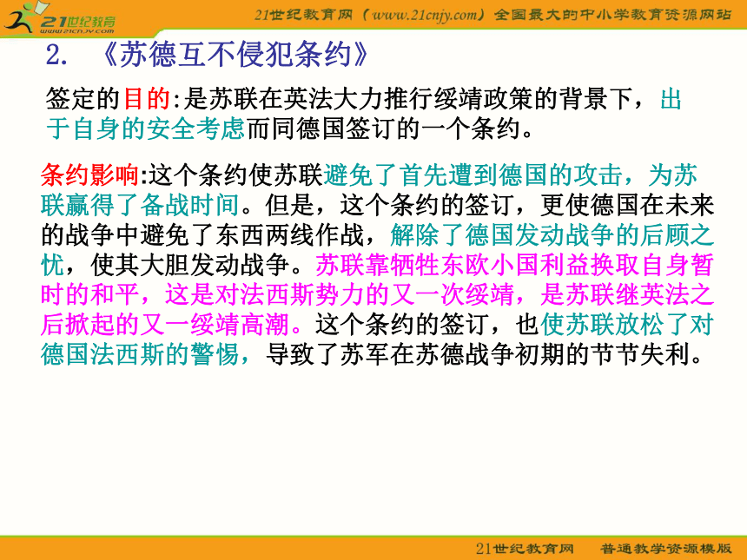Click the red label 条约影响
Screen dimensions: 747x560
(x=90, y=175)
